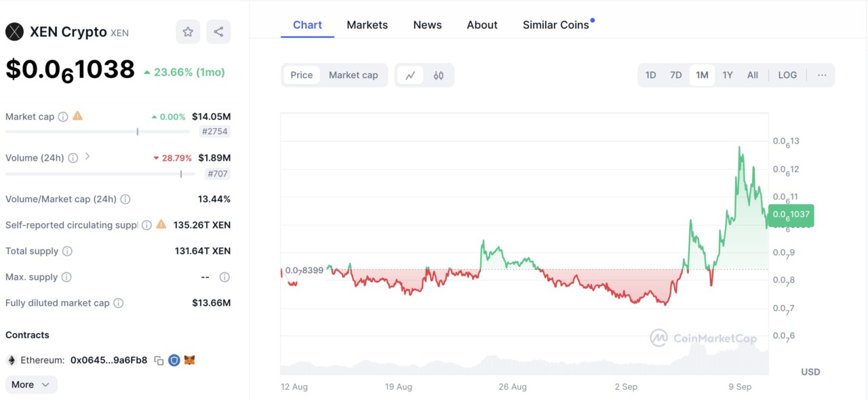
Task: Click the share icon next to star
Action: coord(218,32)
